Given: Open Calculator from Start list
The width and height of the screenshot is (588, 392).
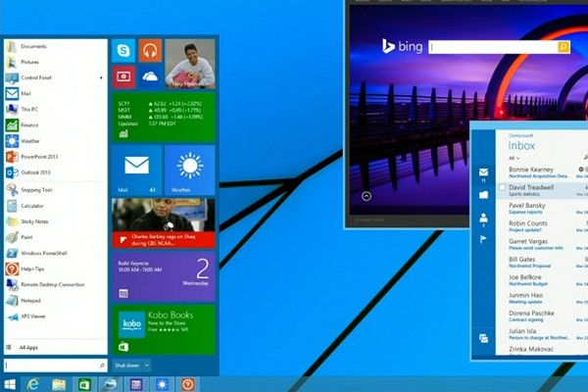Looking at the screenshot, I should pyautogui.click(x=56, y=206).
